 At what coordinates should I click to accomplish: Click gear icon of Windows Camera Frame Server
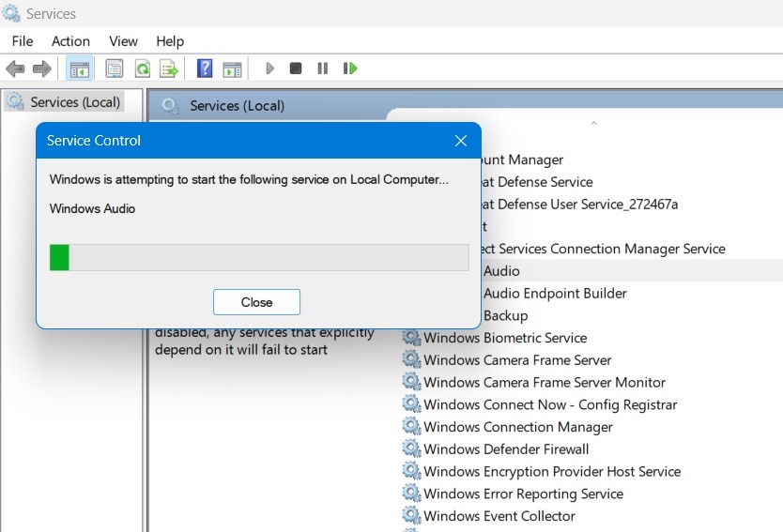pyautogui.click(x=411, y=359)
